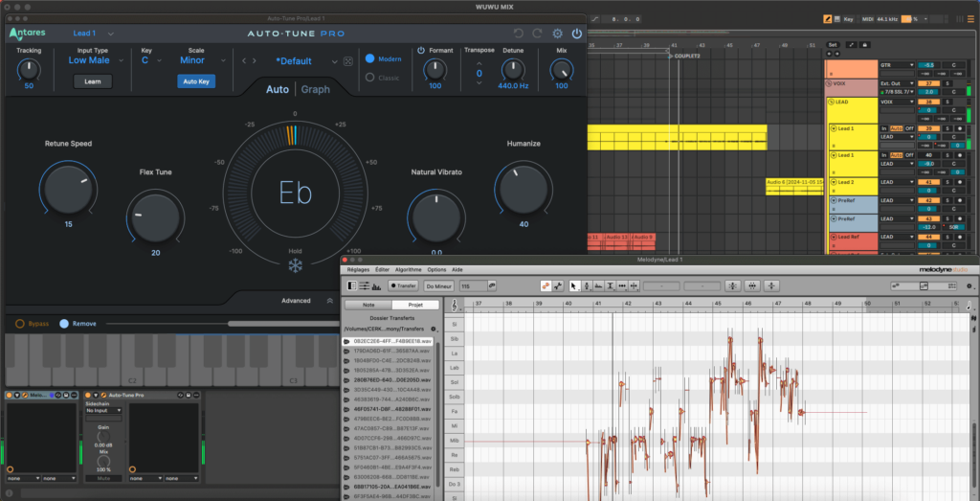Open Melodyne Éditer menu
The height and width of the screenshot is (501, 980).
[382, 269]
